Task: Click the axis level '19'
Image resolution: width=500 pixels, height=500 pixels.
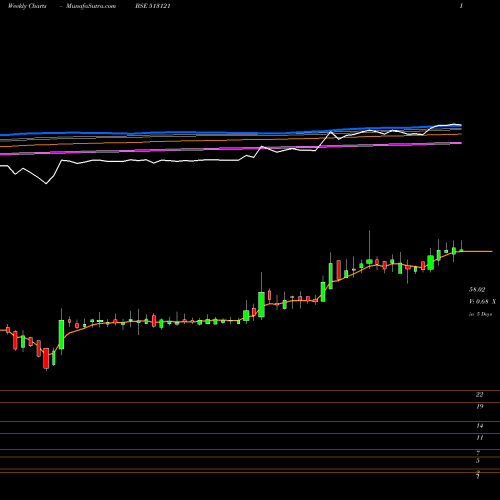Action: tap(480, 406)
